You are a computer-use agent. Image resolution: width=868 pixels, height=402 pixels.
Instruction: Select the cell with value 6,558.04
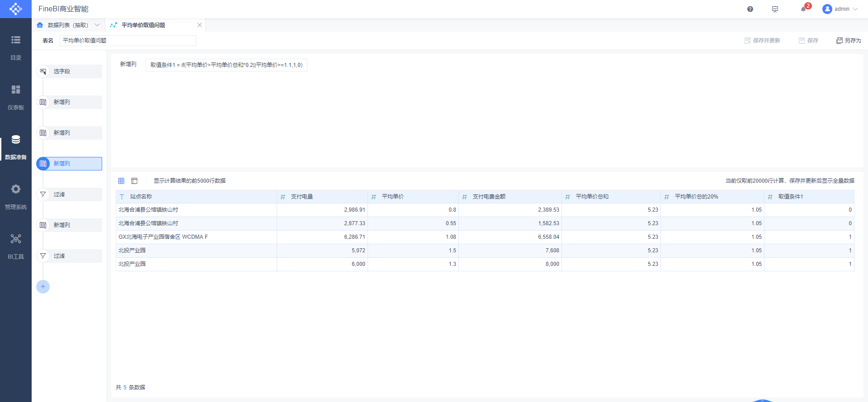click(x=510, y=237)
